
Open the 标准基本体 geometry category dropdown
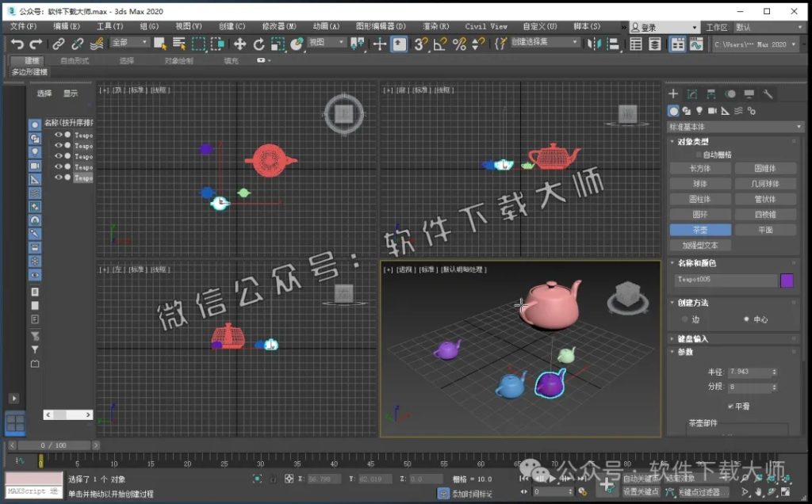(733, 126)
